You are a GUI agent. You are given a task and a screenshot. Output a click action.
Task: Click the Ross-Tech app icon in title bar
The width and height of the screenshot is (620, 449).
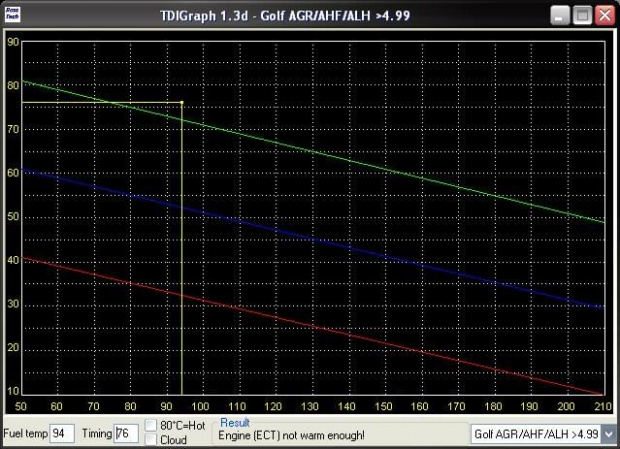click(12, 15)
